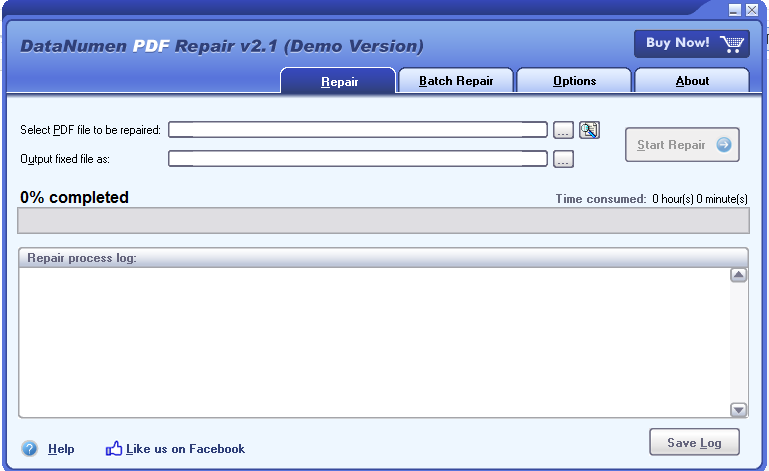Image resolution: width=769 pixels, height=471 pixels.
Task: Click the repair progress bar
Action: pyautogui.click(x=384, y=221)
